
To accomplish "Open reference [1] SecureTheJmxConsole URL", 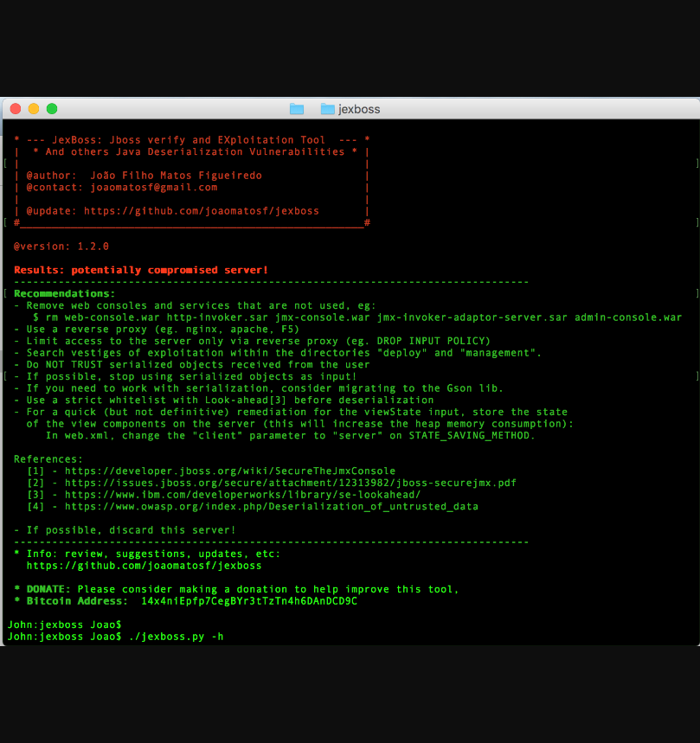I will pos(230,471).
